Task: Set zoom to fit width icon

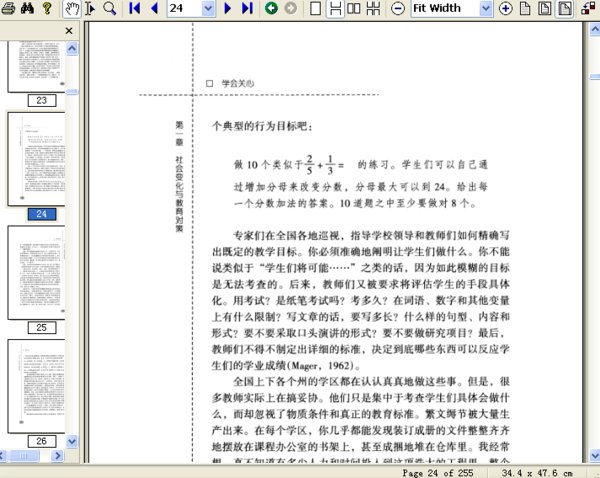Action: pos(565,8)
